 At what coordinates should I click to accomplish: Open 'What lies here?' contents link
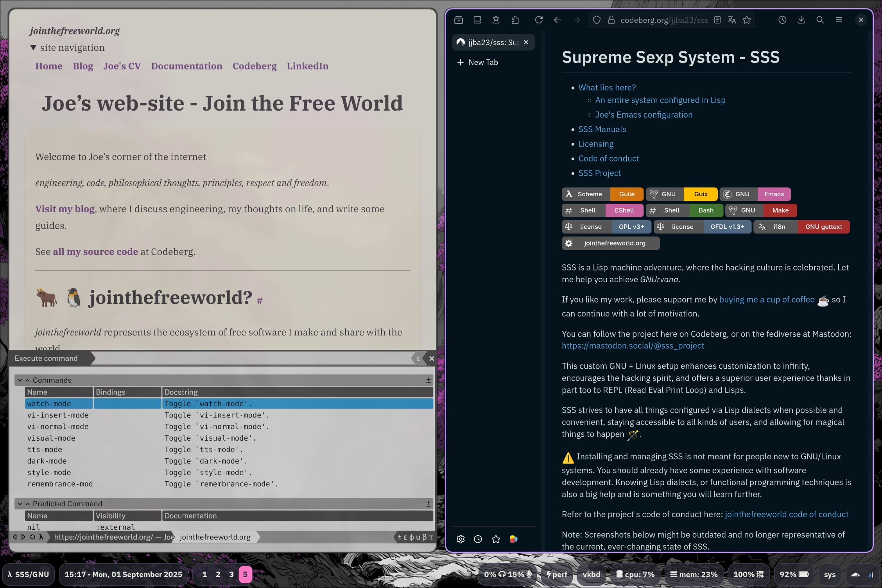(607, 88)
